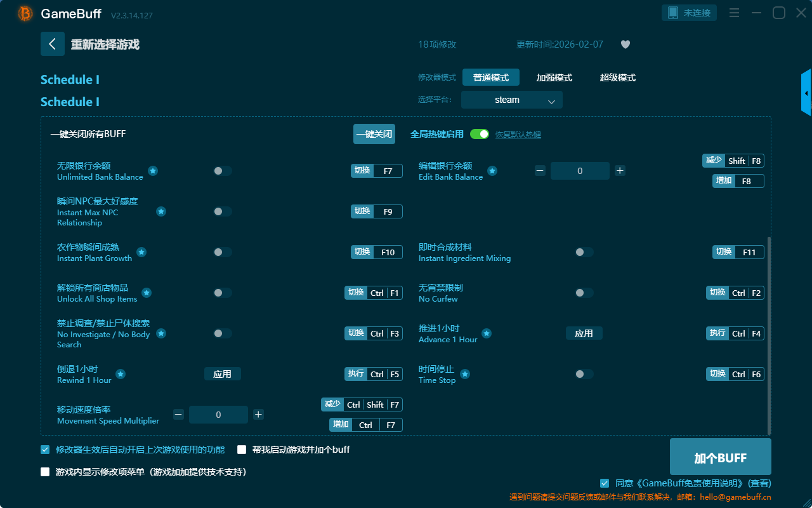Open the hamburger menu in title bar

coord(734,13)
